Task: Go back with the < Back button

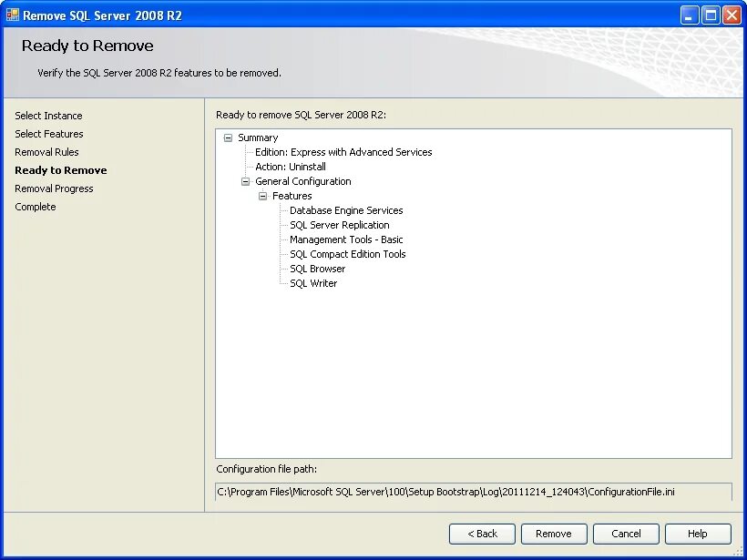Action: pos(482,534)
